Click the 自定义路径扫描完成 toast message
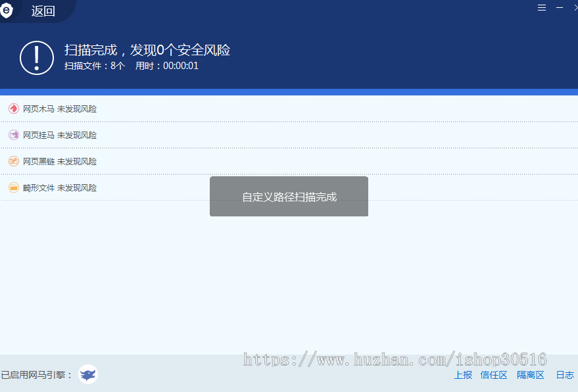Viewport: 578px width, 392px height. (289, 197)
